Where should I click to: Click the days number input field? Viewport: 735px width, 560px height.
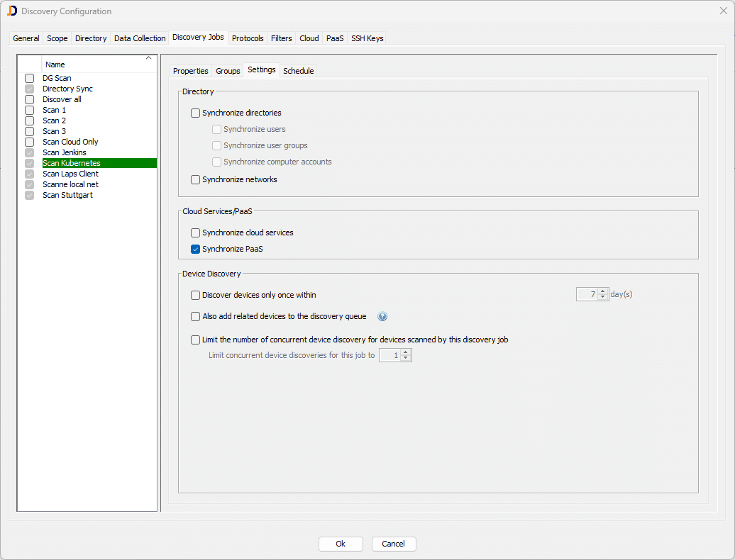[x=586, y=294]
